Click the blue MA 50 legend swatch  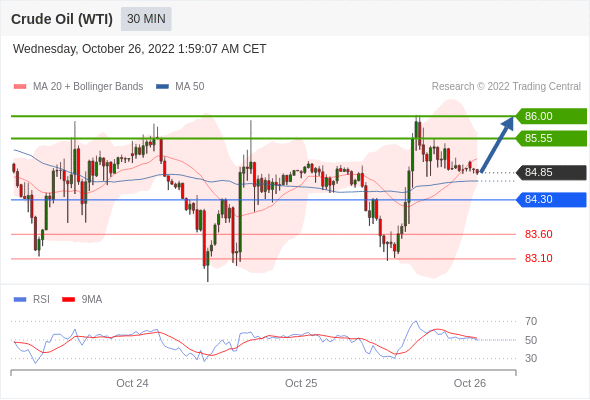(162, 87)
